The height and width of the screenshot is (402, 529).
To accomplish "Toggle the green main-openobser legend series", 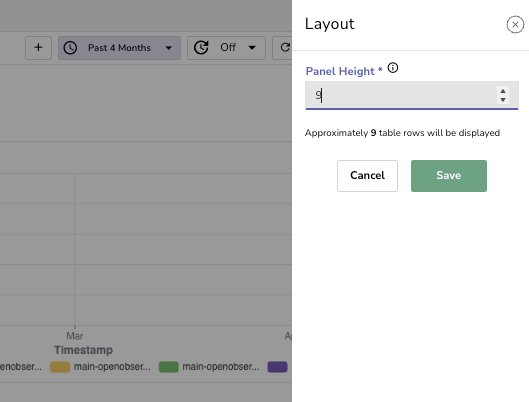I will point(209,367).
